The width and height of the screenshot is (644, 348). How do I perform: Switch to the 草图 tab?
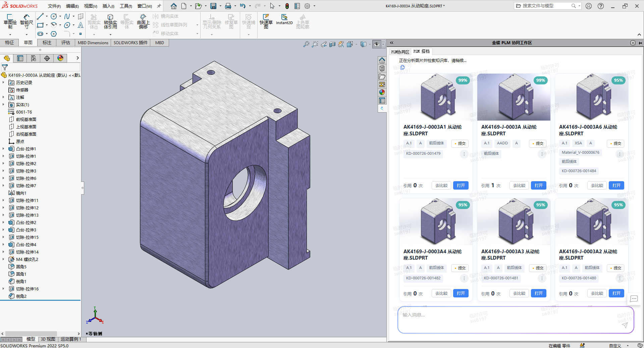(28, 43)
